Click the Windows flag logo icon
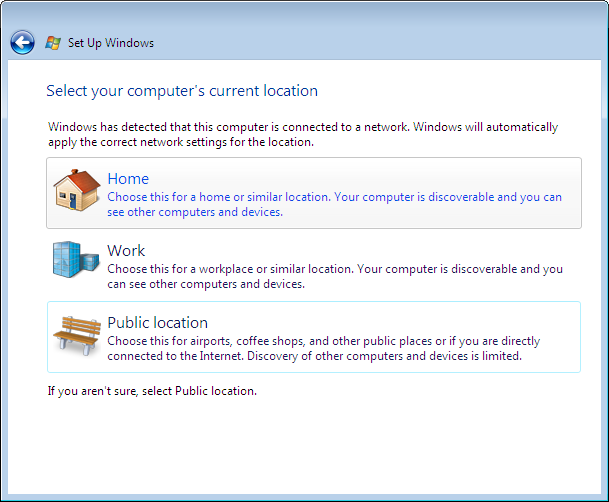 click(53, 43)
